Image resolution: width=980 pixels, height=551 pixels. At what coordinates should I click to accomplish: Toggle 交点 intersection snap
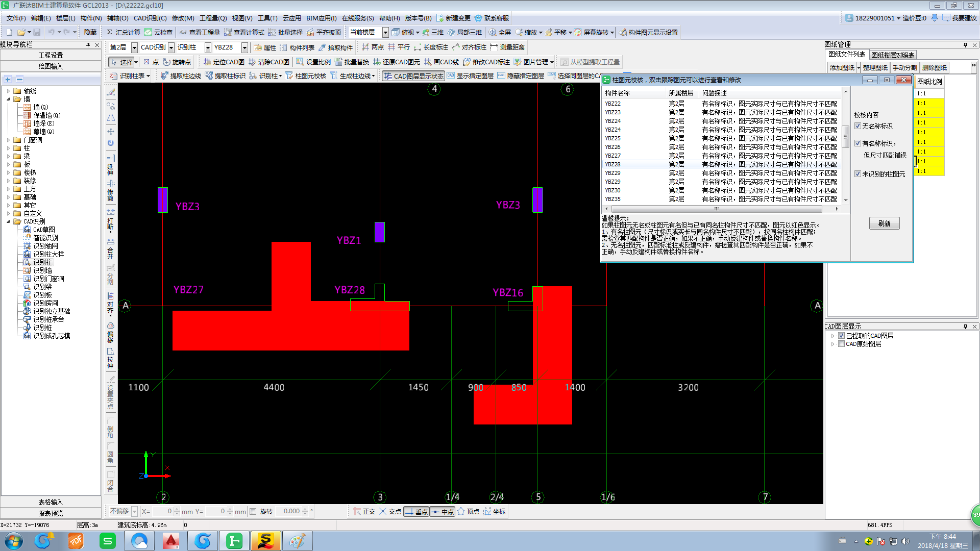(390, 511)
